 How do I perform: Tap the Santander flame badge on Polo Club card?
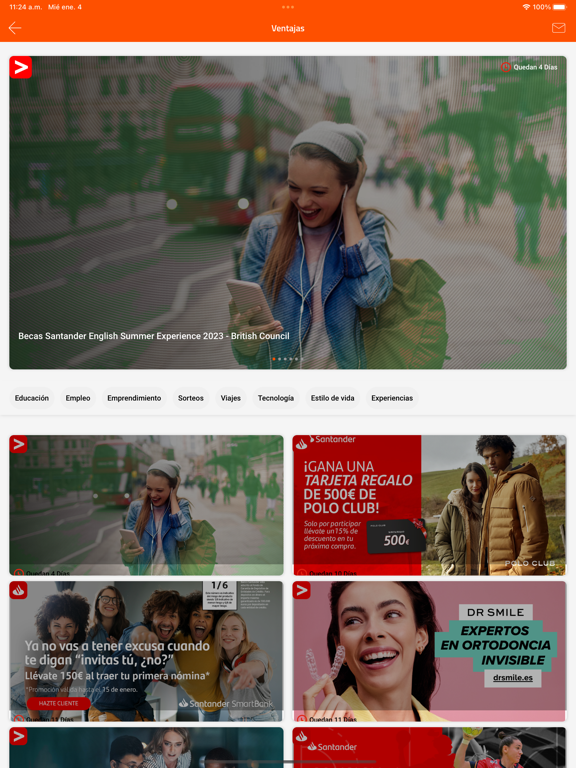coord(301,444)
